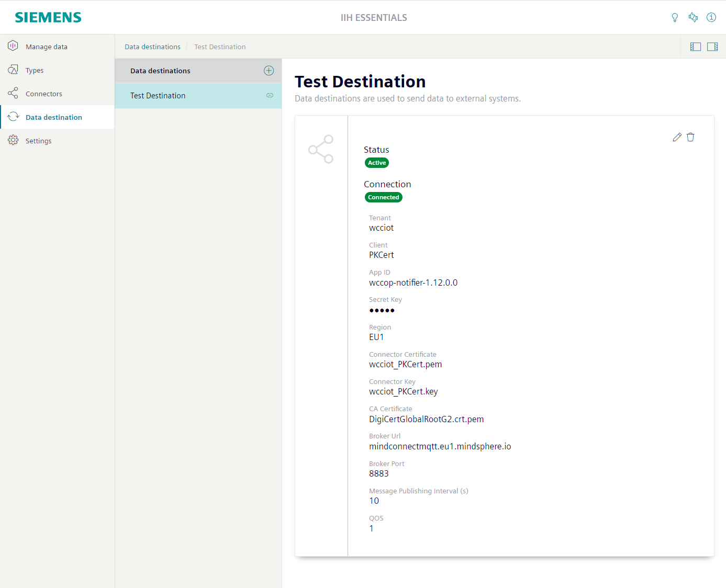Open the lightbulb hints icon

pyautogui.click(x=675, y=17)
